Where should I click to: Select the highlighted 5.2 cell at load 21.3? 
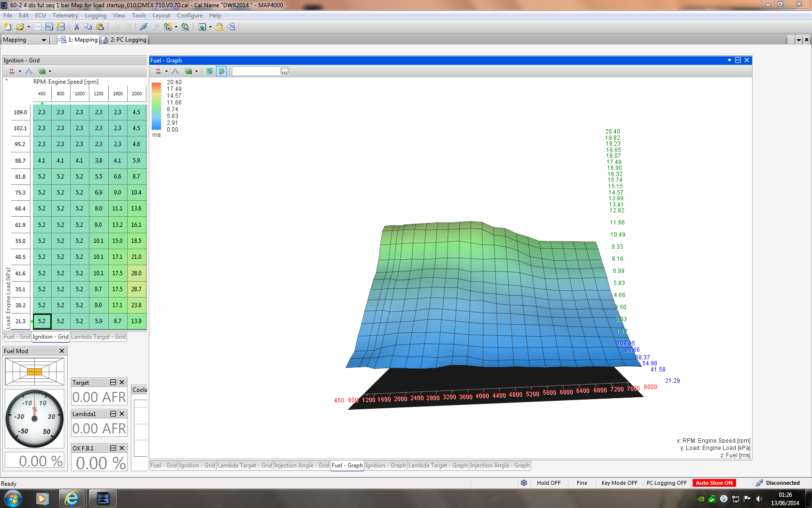pos(42,321)
